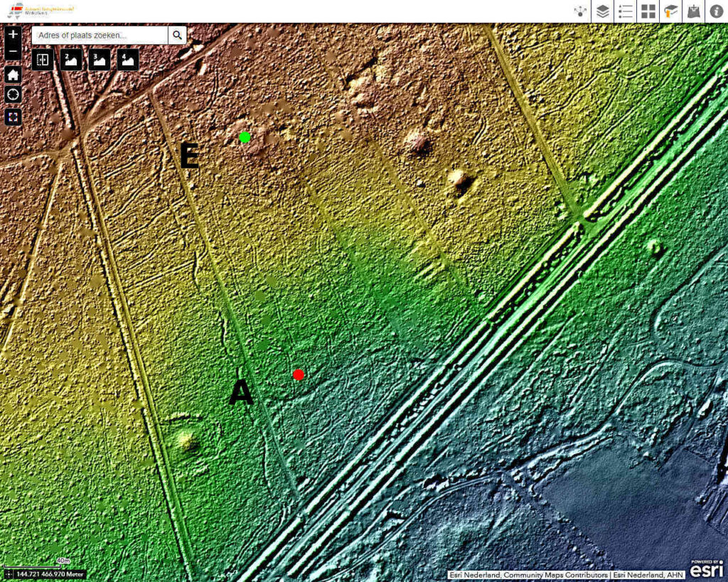Toggle the fullscreen map view
The image size is (728, 582).
tap(14, 117)
